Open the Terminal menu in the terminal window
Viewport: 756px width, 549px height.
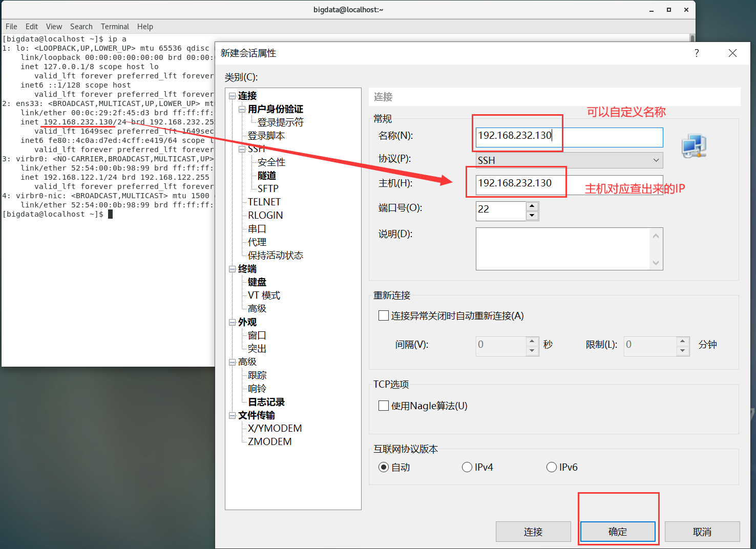(x=115, y=26)
